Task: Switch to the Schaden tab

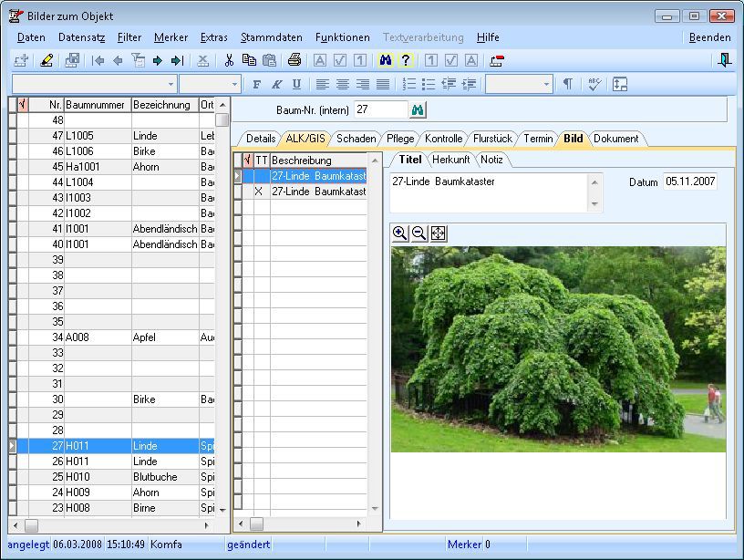Action: [x=356, y=139]
